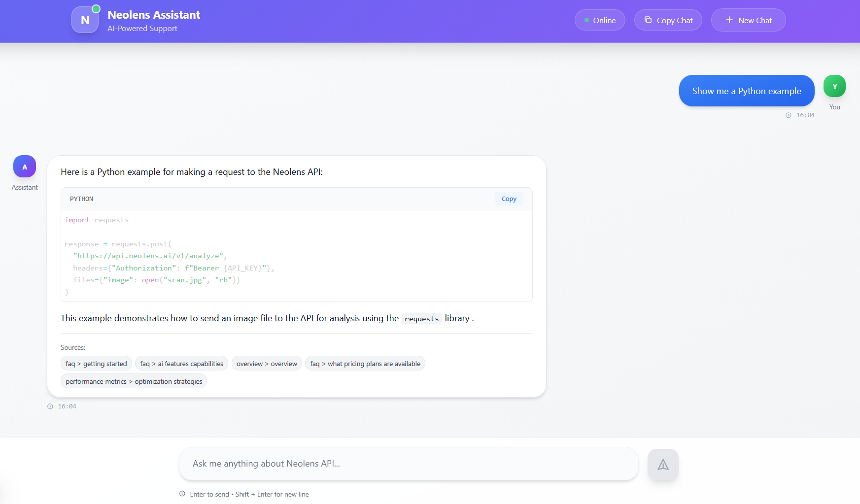Open performance metrics optimization strategies source
The height and width of the screenshot is (504, 860).
coord(134,381)
